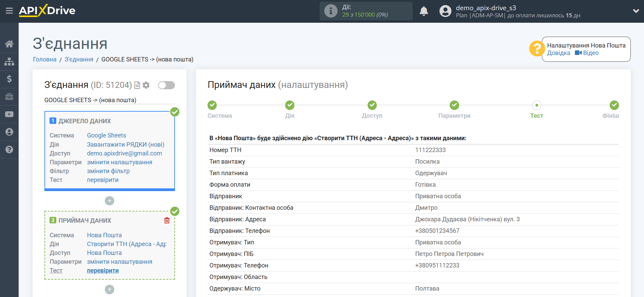
Task: Add step below data receiver block
Action: pyautogui.click(x=110, y=290)
